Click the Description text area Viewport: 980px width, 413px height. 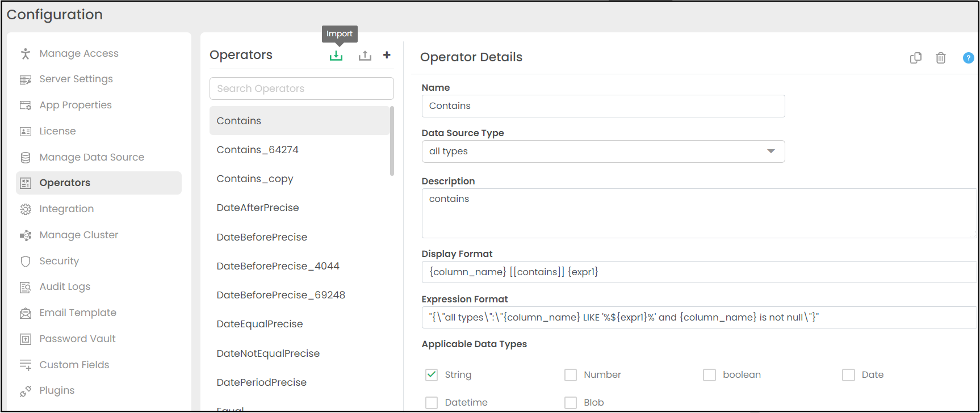[x=699, y=213]
